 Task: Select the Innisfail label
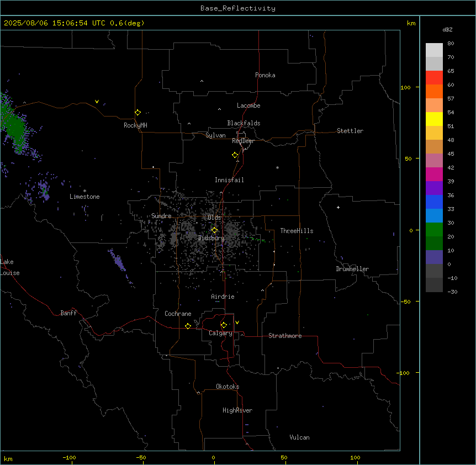(x=229, y=180)
